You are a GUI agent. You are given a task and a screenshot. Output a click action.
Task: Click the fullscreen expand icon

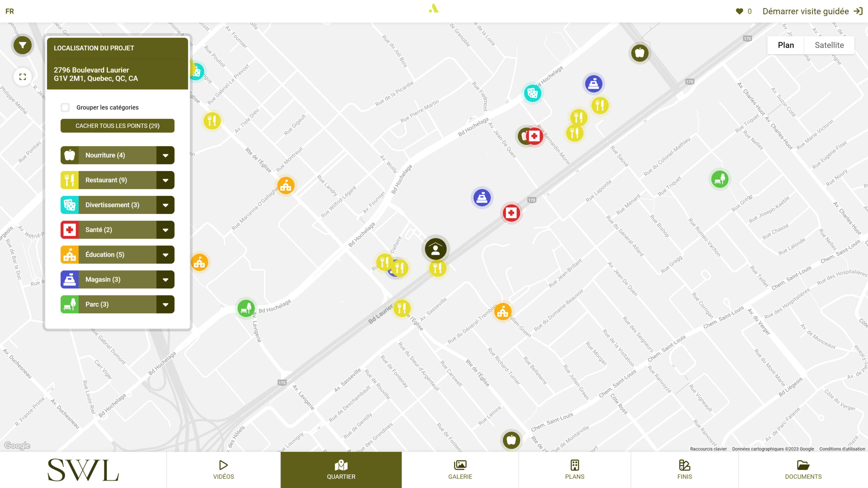tap(22, 77)
